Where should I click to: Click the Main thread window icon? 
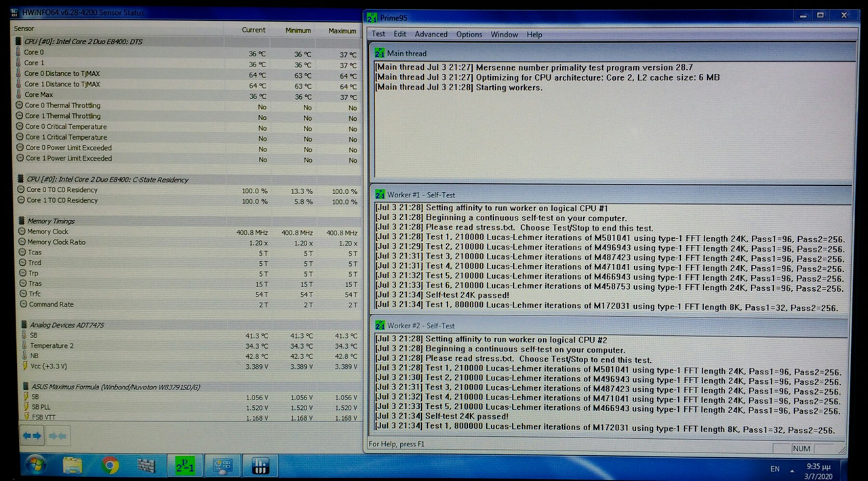point(379,53)
